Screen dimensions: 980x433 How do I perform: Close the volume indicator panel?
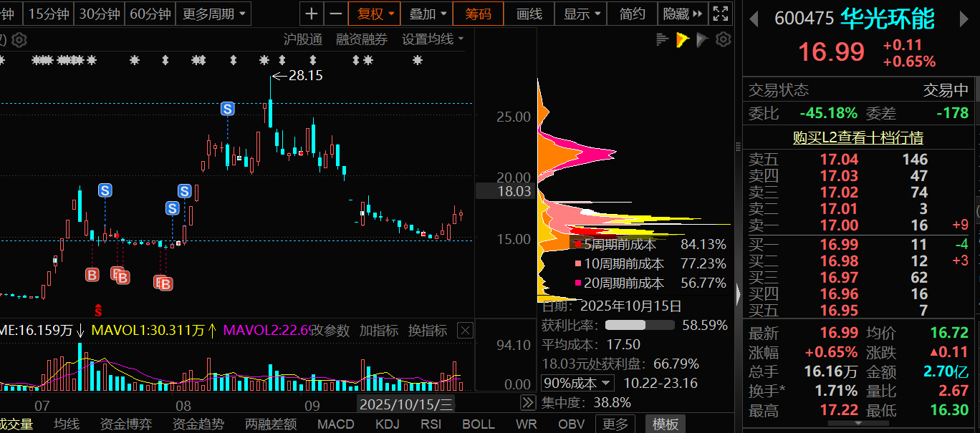[x=465, y=331]
